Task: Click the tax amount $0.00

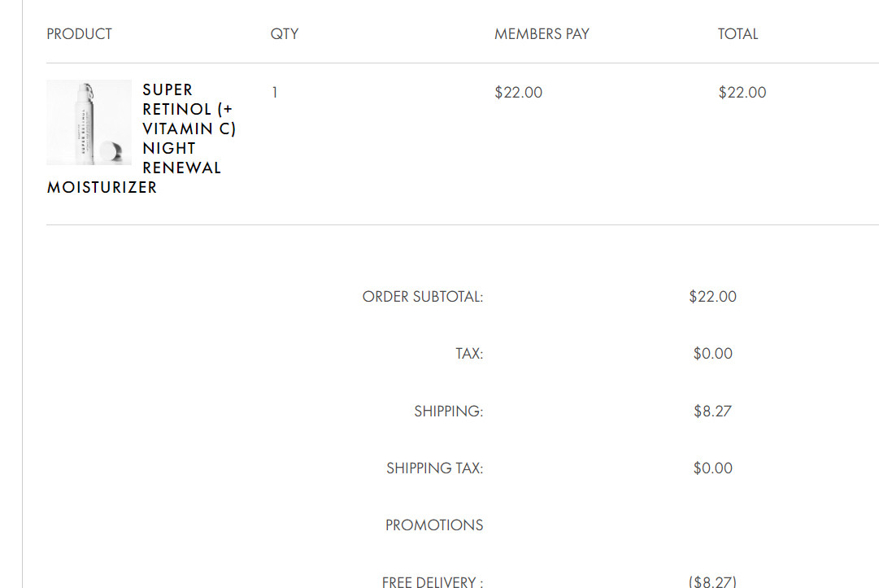Action: 712,354
